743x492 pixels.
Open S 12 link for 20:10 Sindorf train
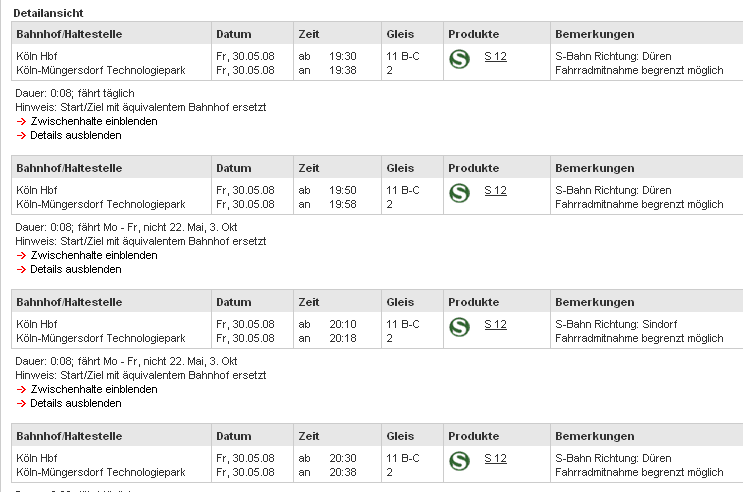coord(495,325)
